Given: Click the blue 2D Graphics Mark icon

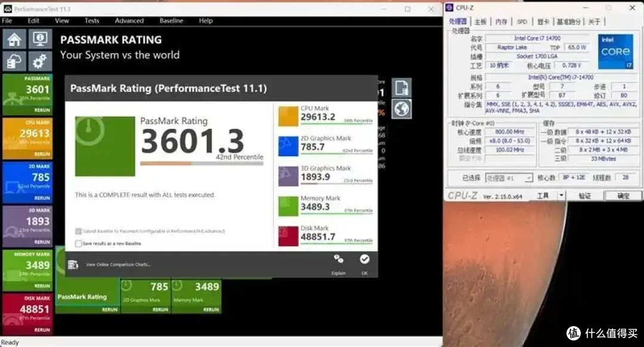Looking at the screenshot, I should (x=288, y=146).
